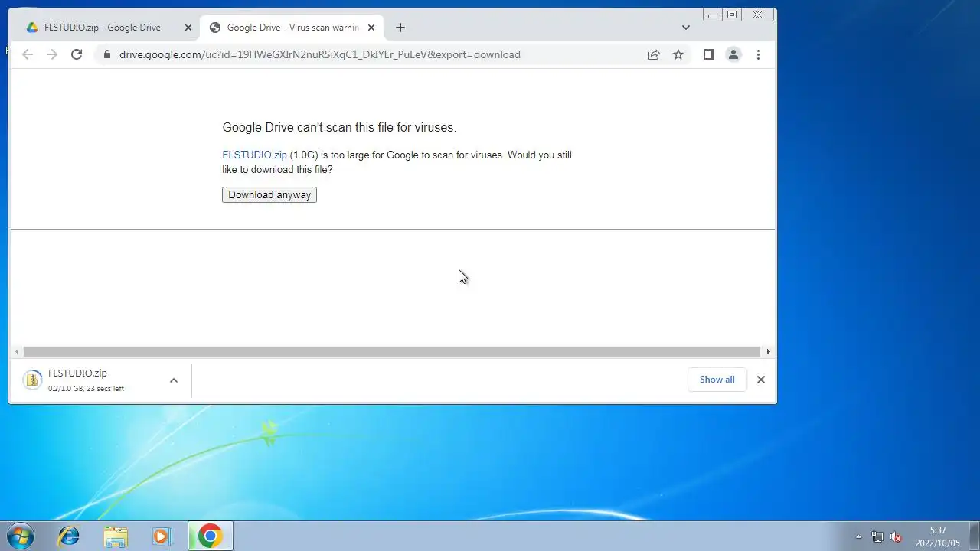The image size is (980, 551).
Task: Click the Chrome taskbar icon
Action: (210, 536)
